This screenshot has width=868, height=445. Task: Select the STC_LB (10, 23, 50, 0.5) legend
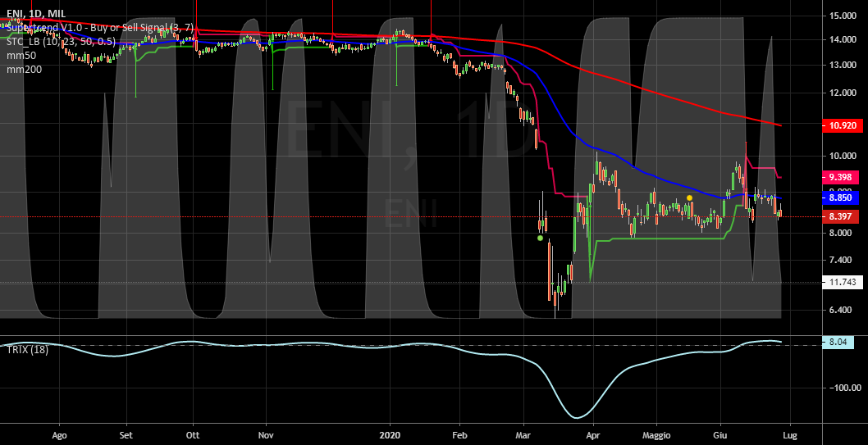(x=61, y=42)
